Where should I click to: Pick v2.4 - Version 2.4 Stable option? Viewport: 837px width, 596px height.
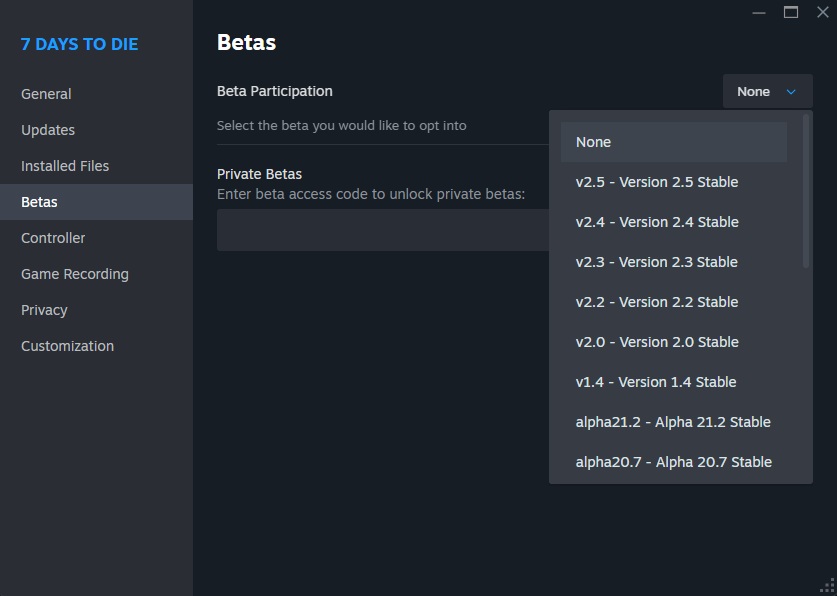click(673, 222)
